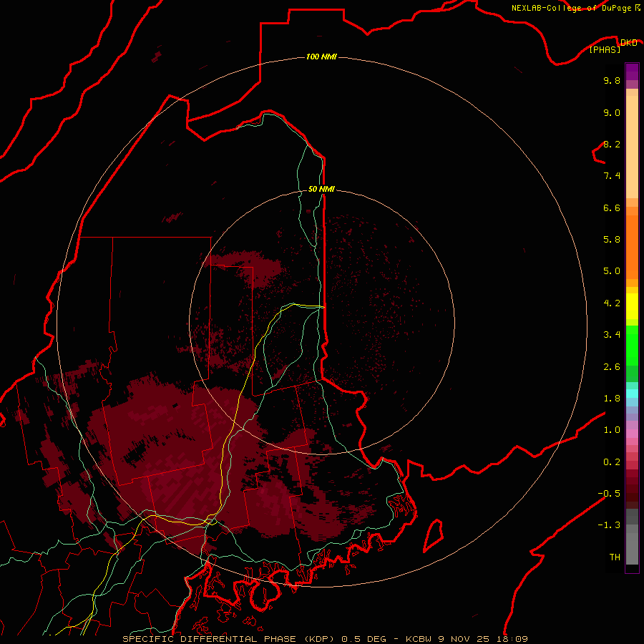
Task: Pick the purple band at the top of the color scale
Action: [x=632, y=72]
